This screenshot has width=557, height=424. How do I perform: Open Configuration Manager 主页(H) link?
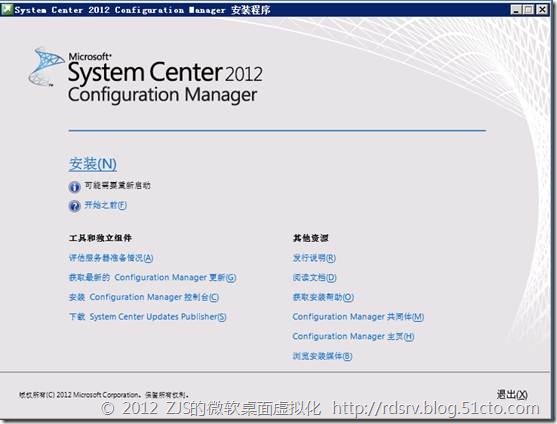tap(353, 336)
